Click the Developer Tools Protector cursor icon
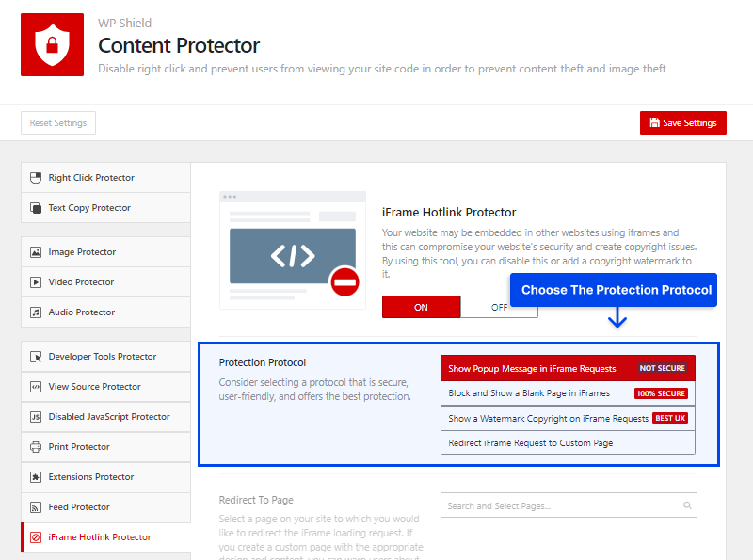This screenshot has width=753, height=560. coord(36,357)
